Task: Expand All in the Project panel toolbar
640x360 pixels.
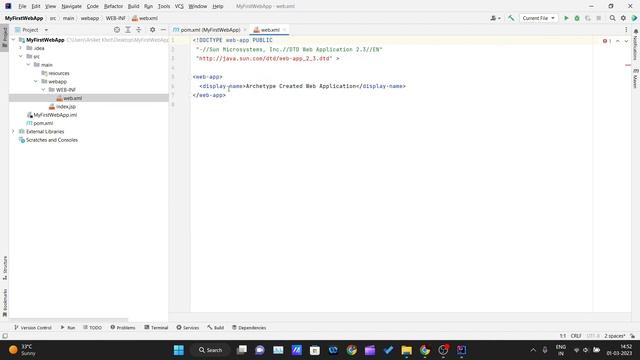Action: coord(128,30)
